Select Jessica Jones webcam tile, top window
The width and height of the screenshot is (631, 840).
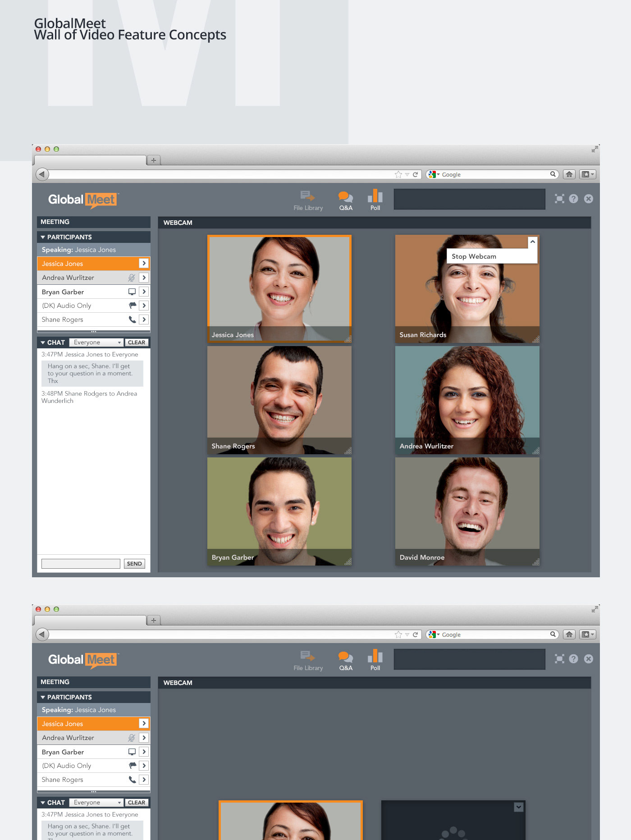click(x=279, y=288)
